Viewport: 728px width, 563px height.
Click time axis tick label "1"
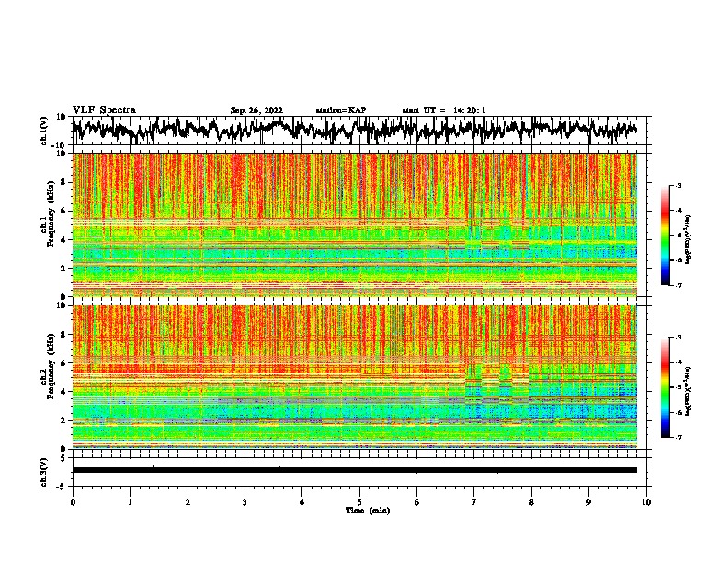pos(130,502)
